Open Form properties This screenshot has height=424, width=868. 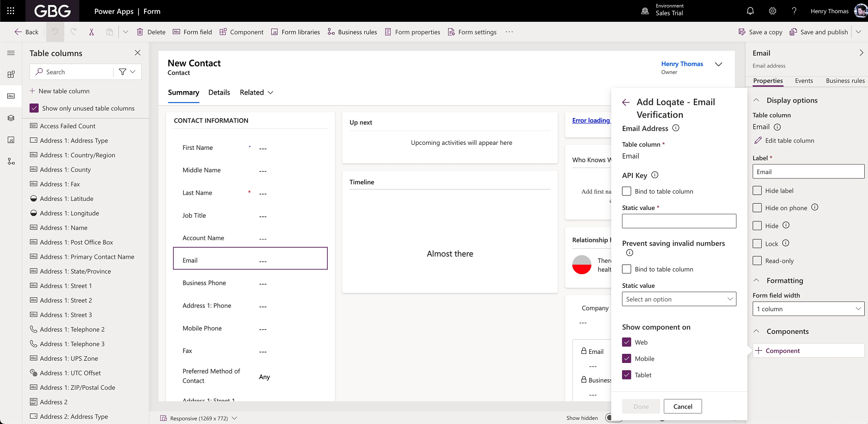412,32
